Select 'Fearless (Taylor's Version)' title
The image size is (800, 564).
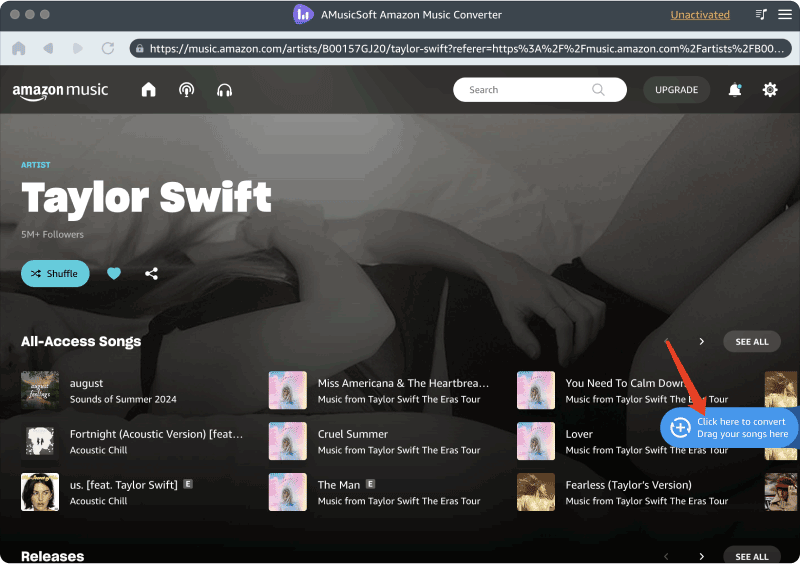coord(629,485)
